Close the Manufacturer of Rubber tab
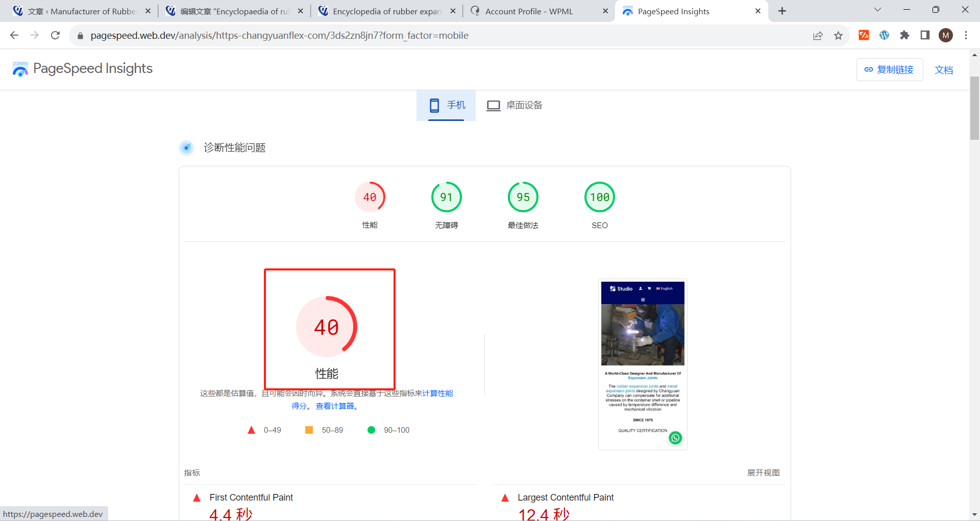This screenshot has height=521, width=980. coord(148,11)
